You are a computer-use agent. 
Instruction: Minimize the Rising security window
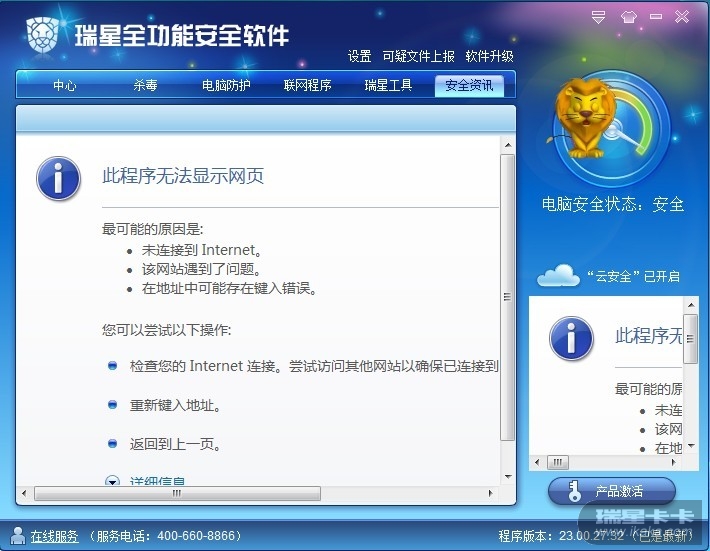(x=655, y=17)
